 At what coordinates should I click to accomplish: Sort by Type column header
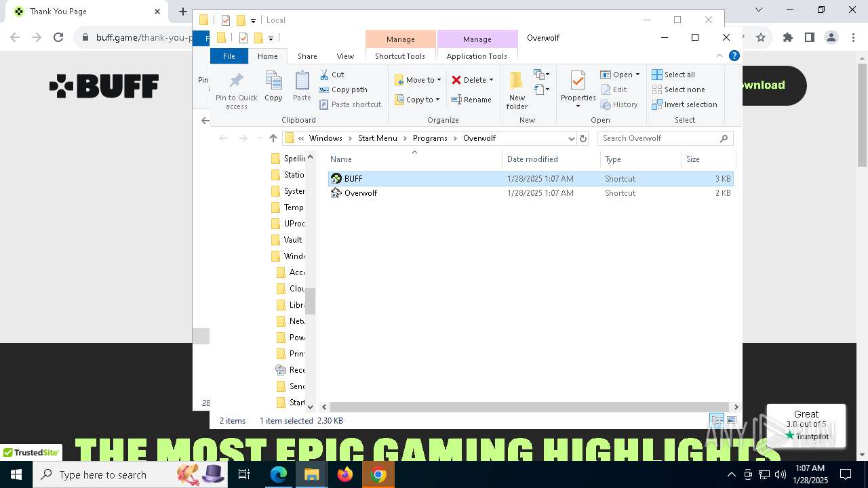click(x=641, y=159)
